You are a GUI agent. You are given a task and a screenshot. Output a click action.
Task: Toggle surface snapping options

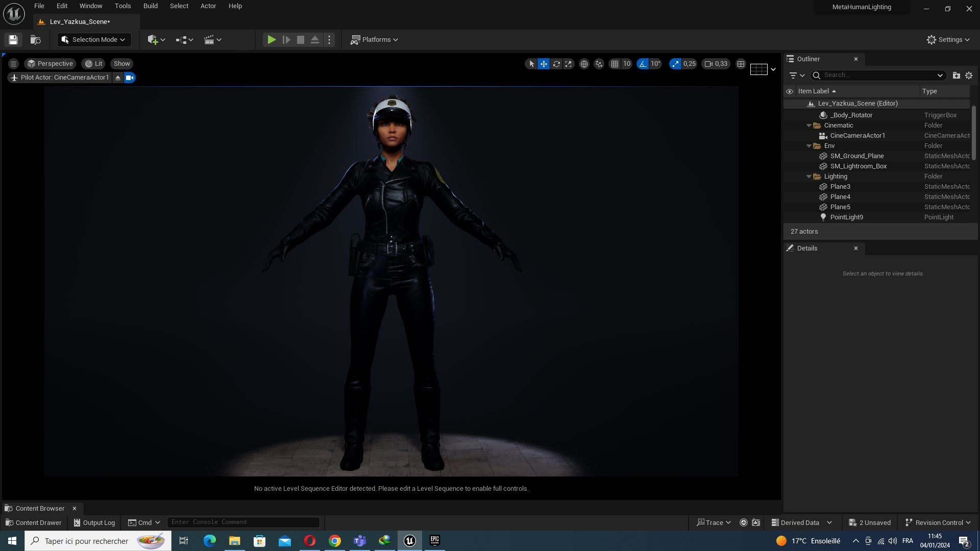[x=599, y=64]
